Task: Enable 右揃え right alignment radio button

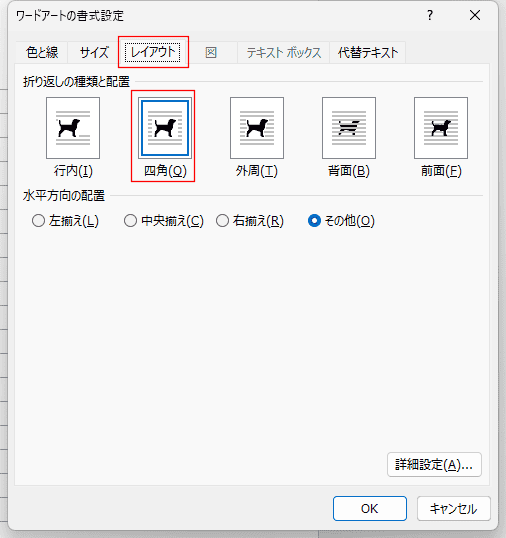Action: 222,221
